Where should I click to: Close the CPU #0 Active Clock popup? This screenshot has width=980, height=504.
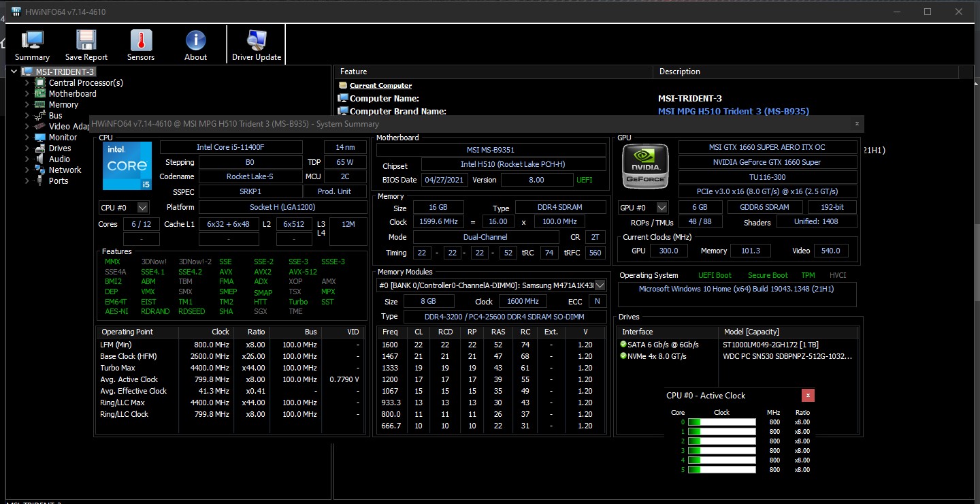point(808,395)
